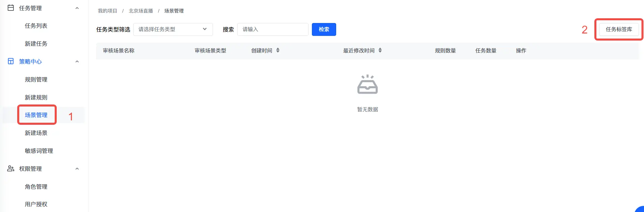Select 规则管理 in sidebar
Image resolution: width=644 pixels, height=212 pixels.
[36, 79]
